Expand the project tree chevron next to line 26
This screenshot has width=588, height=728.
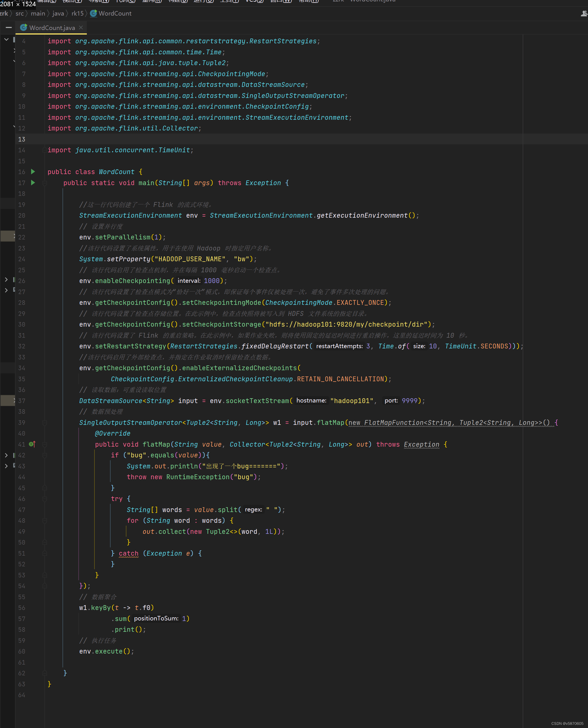click(6, 280)
